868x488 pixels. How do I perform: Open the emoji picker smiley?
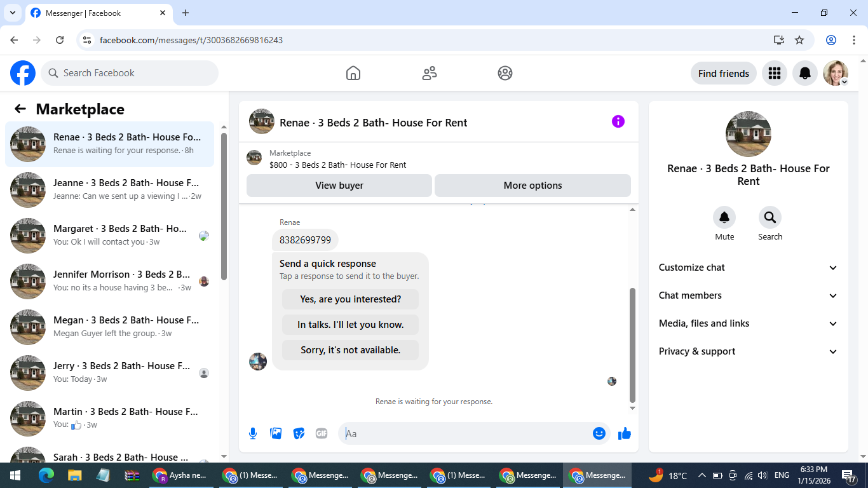click(x=599, y=433)
